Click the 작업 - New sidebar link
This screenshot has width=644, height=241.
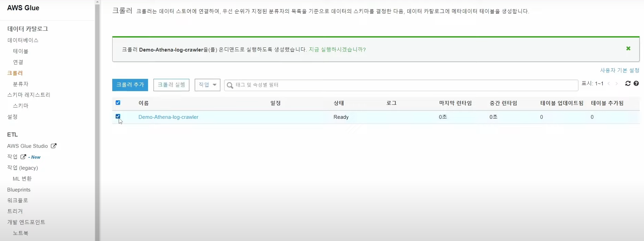pyautogui.click(x=24, y=157)
